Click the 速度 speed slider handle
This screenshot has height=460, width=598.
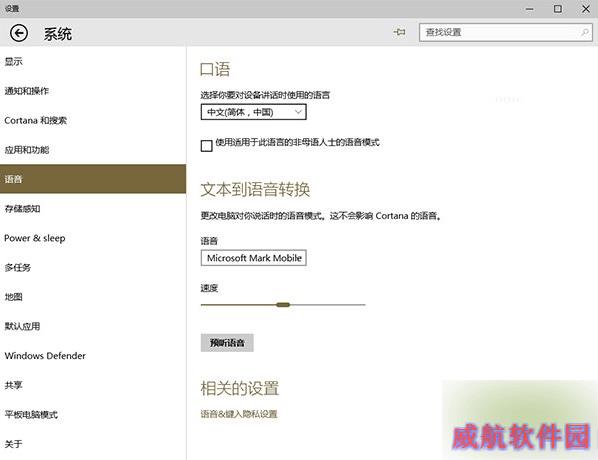point(283,304)
